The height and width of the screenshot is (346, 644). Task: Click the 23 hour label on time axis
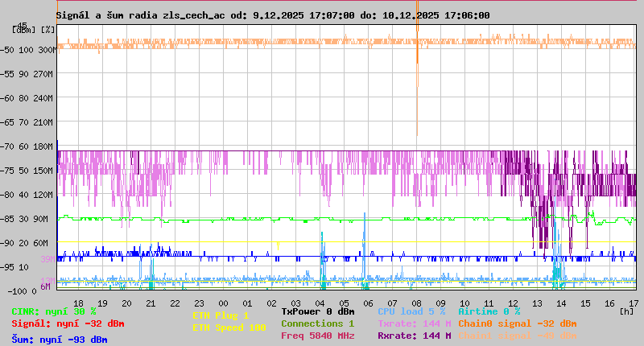pos(199,303)
